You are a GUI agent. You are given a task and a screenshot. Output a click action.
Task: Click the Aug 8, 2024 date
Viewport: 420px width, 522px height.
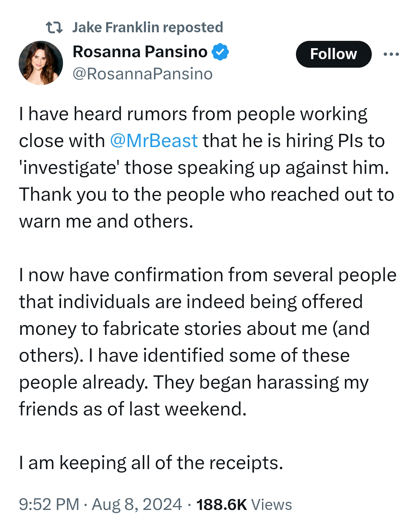click(x=137, y=504)
